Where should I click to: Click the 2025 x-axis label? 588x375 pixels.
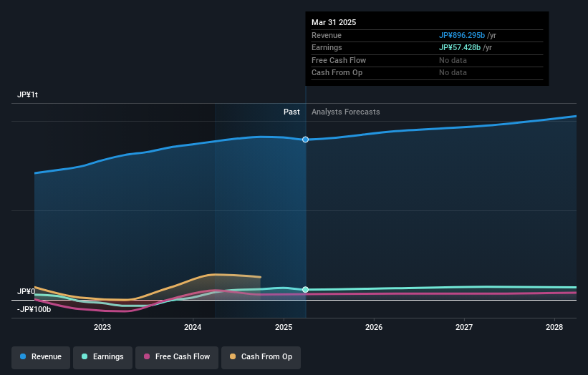pos(284,327)
